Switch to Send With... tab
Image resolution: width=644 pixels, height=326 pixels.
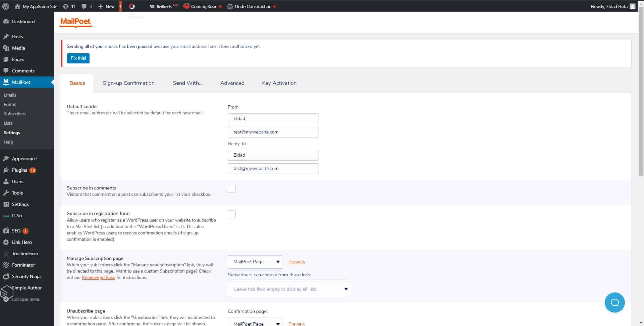click(187, 83)
